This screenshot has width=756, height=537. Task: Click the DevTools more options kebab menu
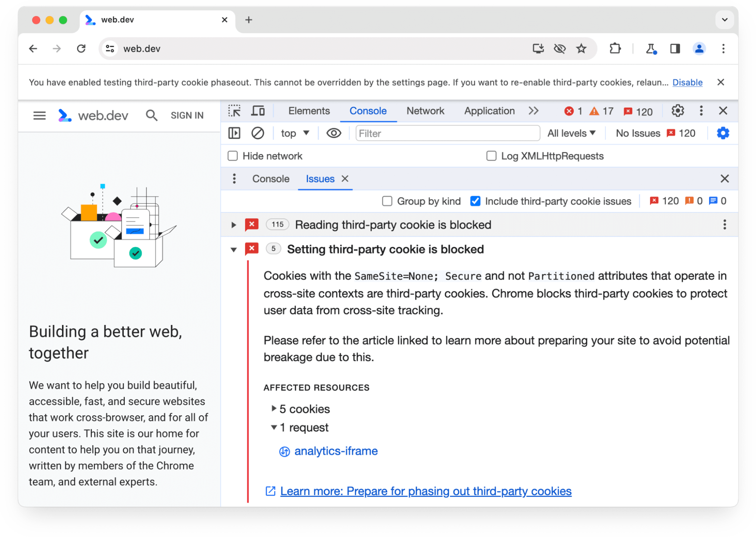click(701, 111)
